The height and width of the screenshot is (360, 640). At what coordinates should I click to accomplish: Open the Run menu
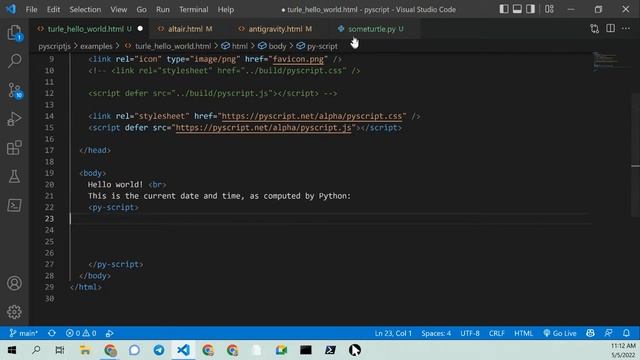(x=162, y=9)
